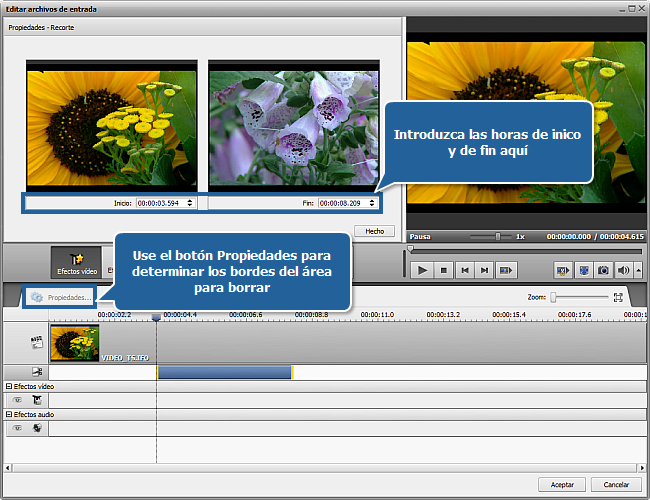The height and width of the screenshot is (500, 650).
Task: Click the fit-to-window zoom icon
Action: pos(618,297)
